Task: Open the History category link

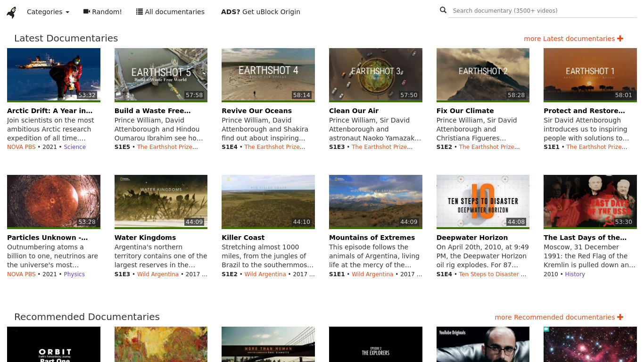Action: point(575,274)
